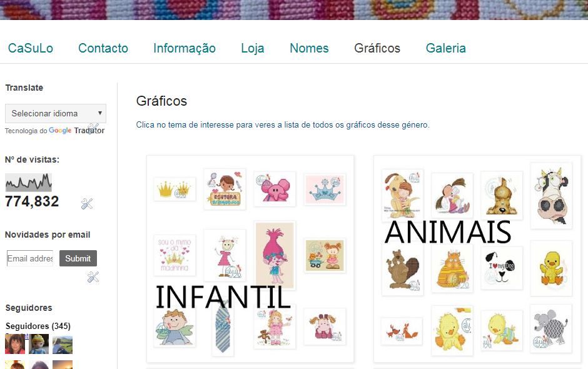Open the first follower avatar photo
The height and width of the screenshot is (369, 588).
point(15,344)
